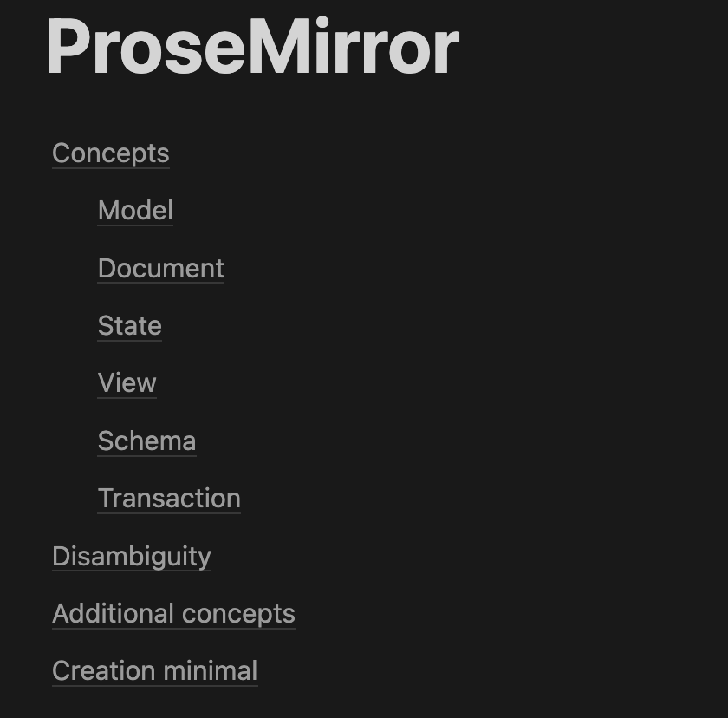Click Schema in the nested list

point(146,441)
